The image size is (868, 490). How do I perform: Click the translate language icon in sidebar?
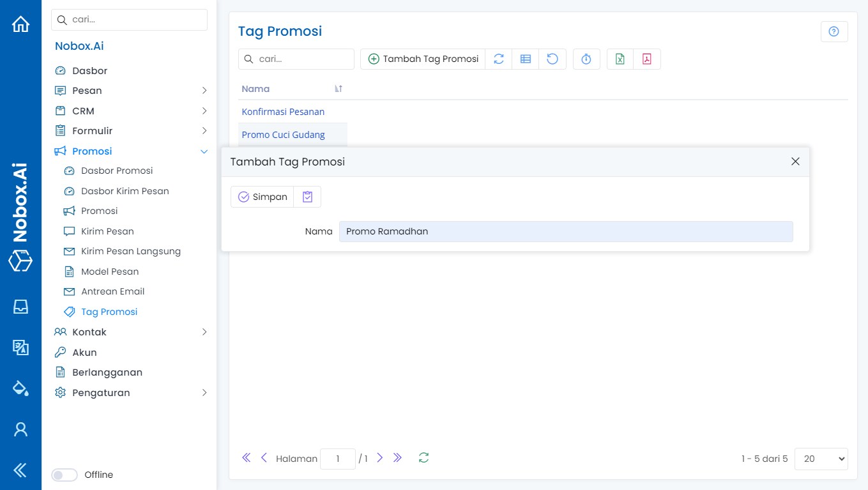[x=20, y=348]
